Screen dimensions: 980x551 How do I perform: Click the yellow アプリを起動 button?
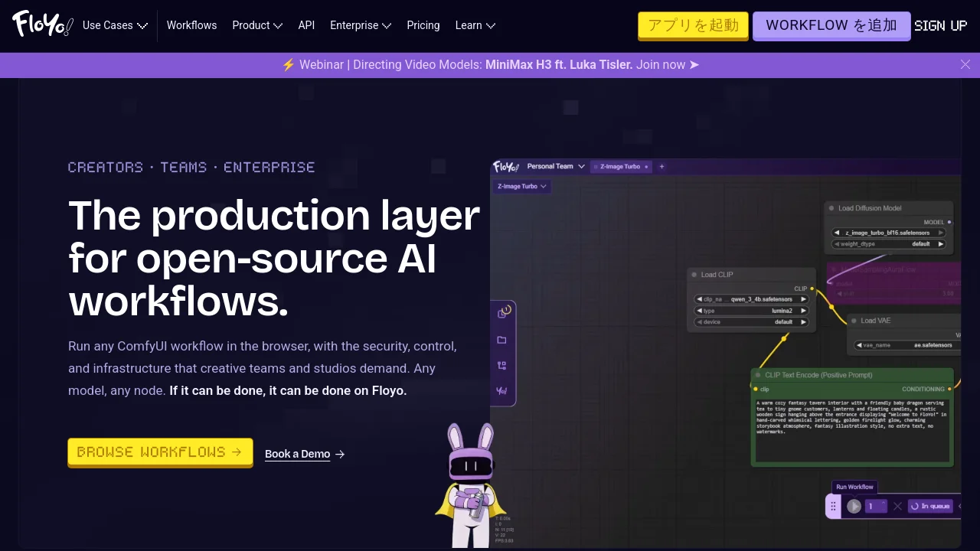coord(693,25)
